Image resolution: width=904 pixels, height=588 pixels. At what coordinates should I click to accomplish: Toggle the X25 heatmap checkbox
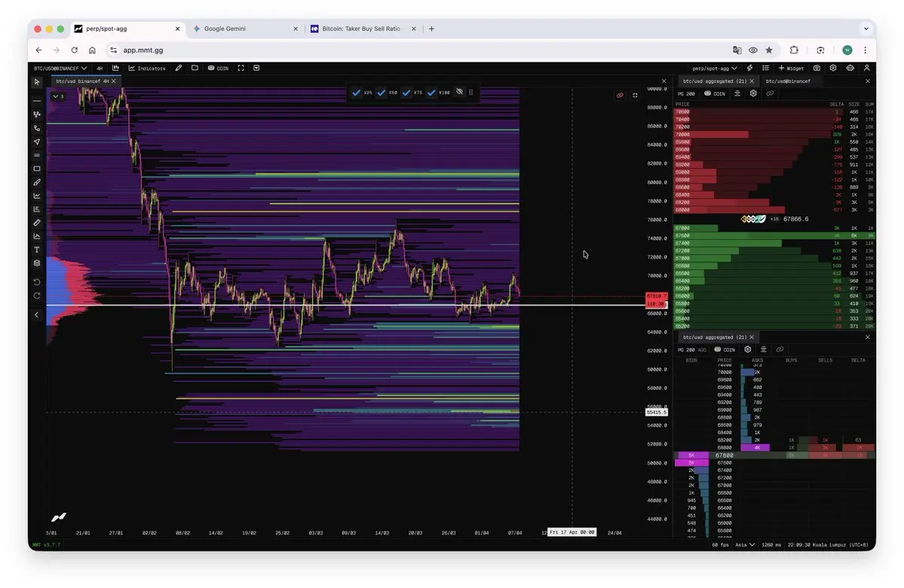357,93
